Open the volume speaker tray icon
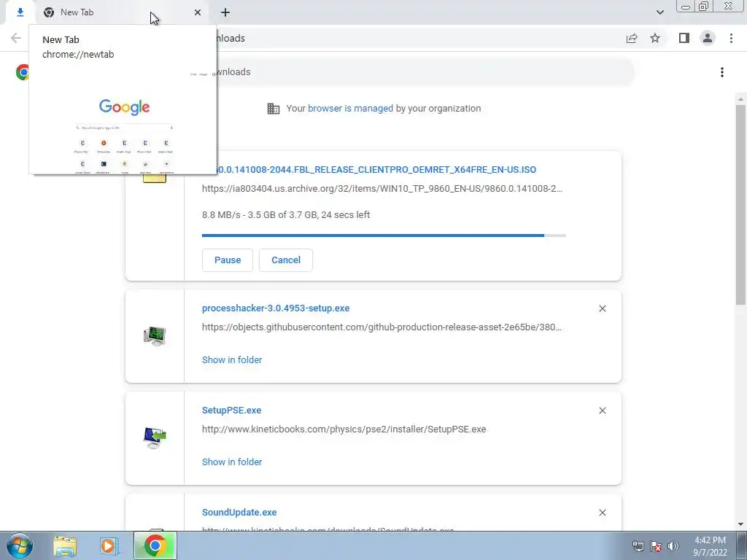Image resolution: width=747 pixels, height=560 pixels. click(x=673, y=546)
